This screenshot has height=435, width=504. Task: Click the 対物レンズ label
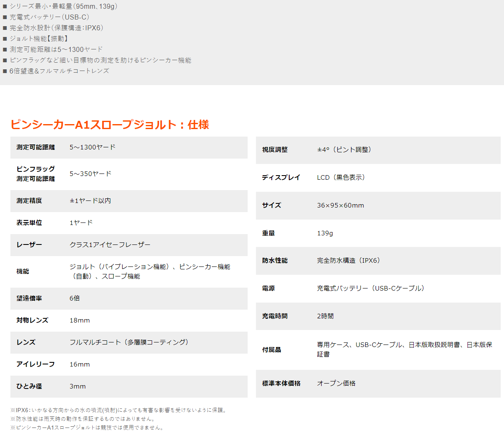point(32,320)
